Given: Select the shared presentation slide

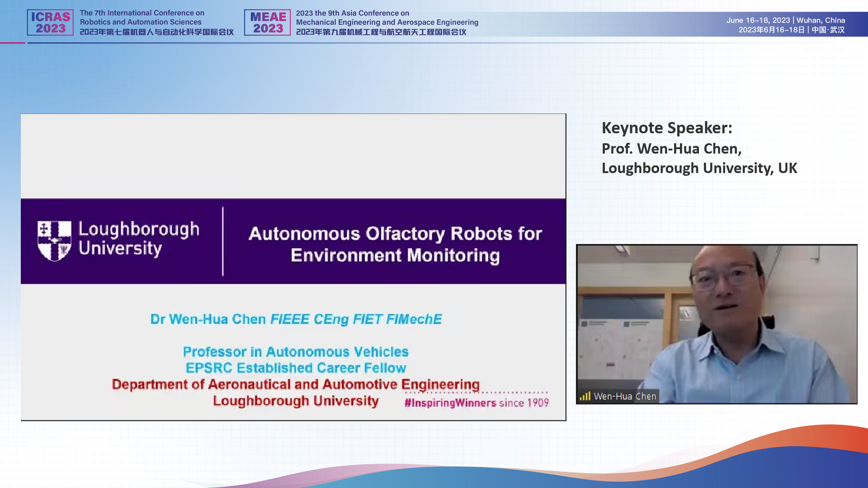Looking at the screenshot, I should [293, 267].
